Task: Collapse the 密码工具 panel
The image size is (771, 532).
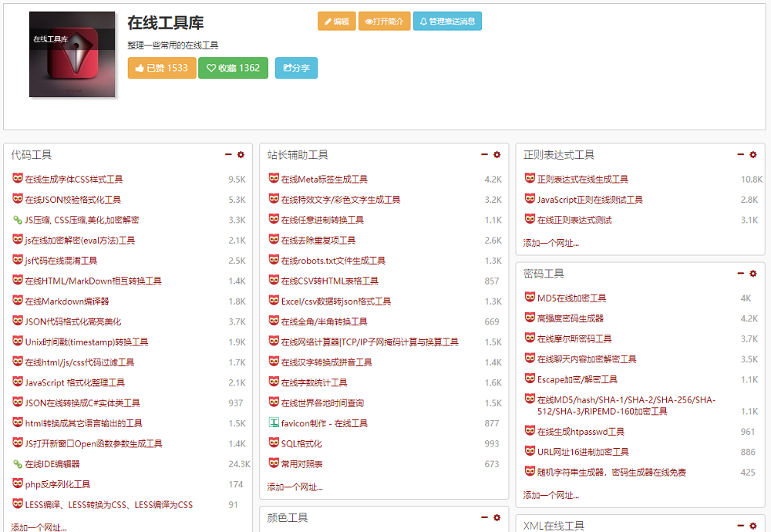Action: [741, 274]
